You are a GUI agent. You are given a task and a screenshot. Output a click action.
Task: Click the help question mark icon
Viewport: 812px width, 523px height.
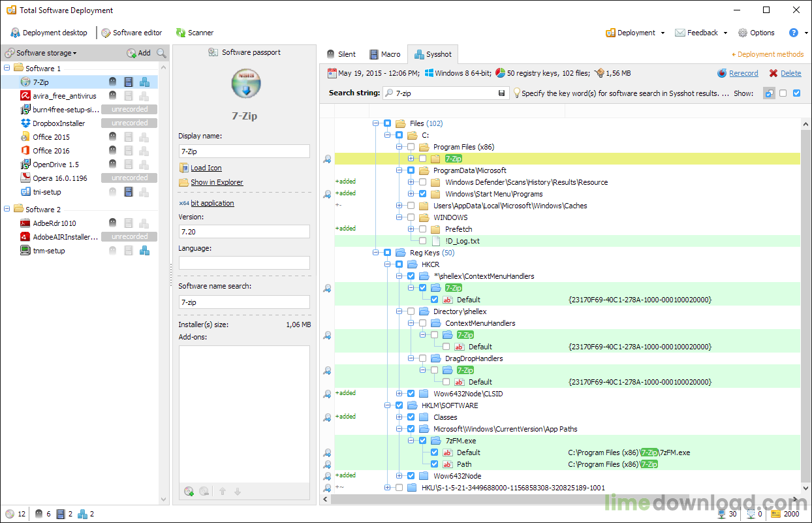point(793,33)
